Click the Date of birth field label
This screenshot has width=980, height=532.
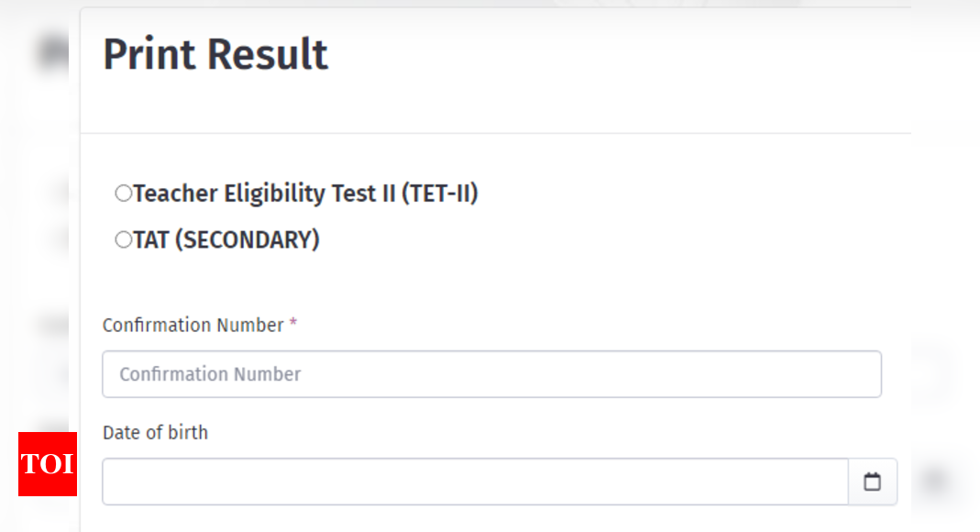[x=155, y=433]
